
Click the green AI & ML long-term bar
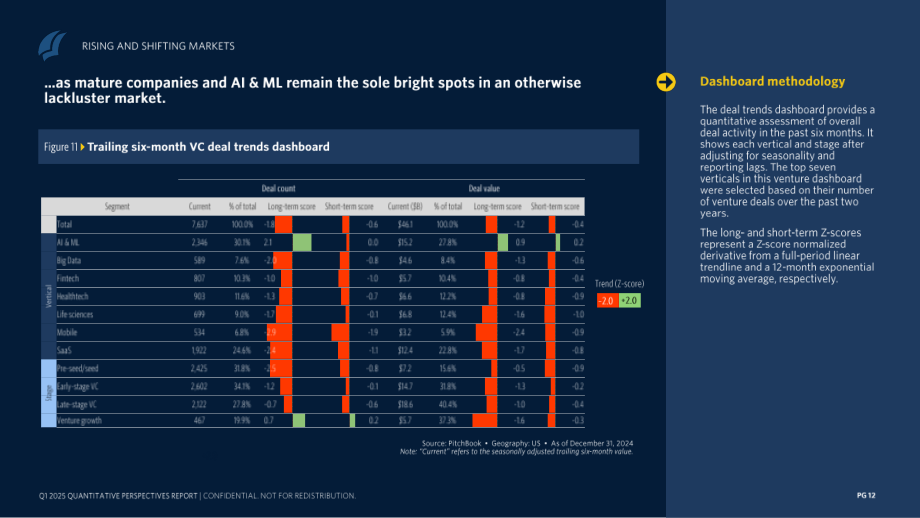pos(302,242)
